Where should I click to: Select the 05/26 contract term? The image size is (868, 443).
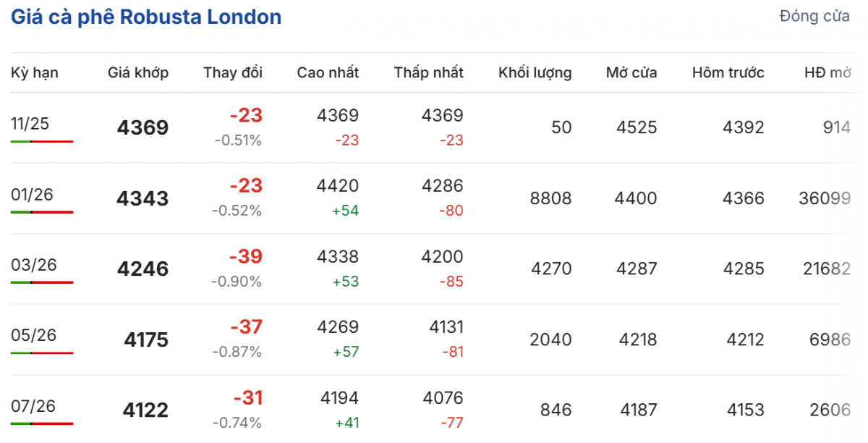coord(33,335)
